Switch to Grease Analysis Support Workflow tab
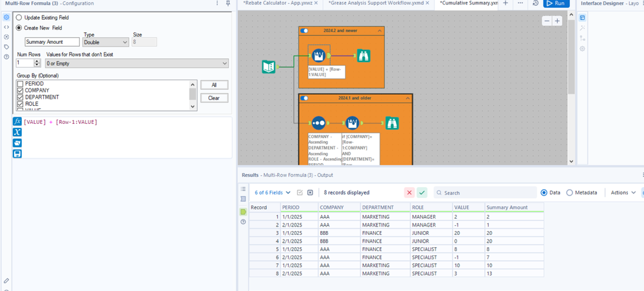 coord(376,3)
